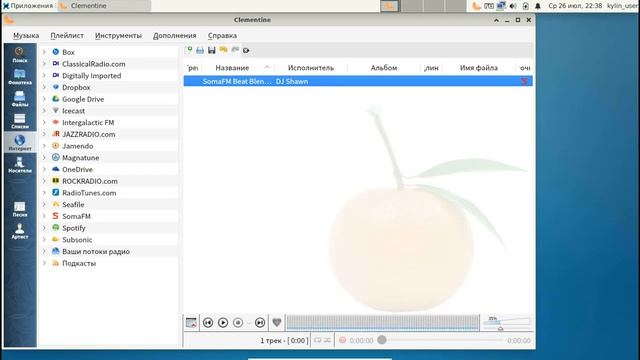640x360 pixels.
Task: Expand the ROCKRADIO.com node
Action: point(44,181)
